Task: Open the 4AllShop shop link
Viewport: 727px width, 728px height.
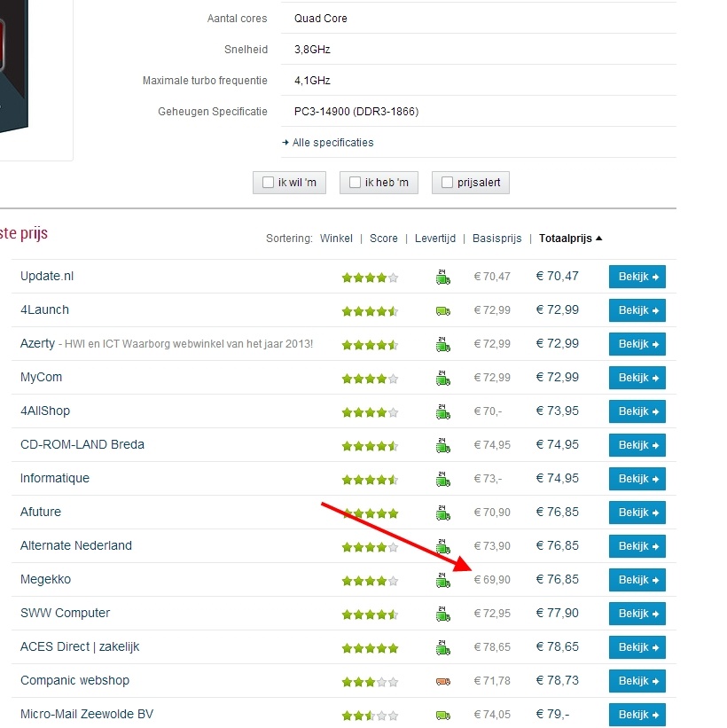Action: click(x=45, y=411)
